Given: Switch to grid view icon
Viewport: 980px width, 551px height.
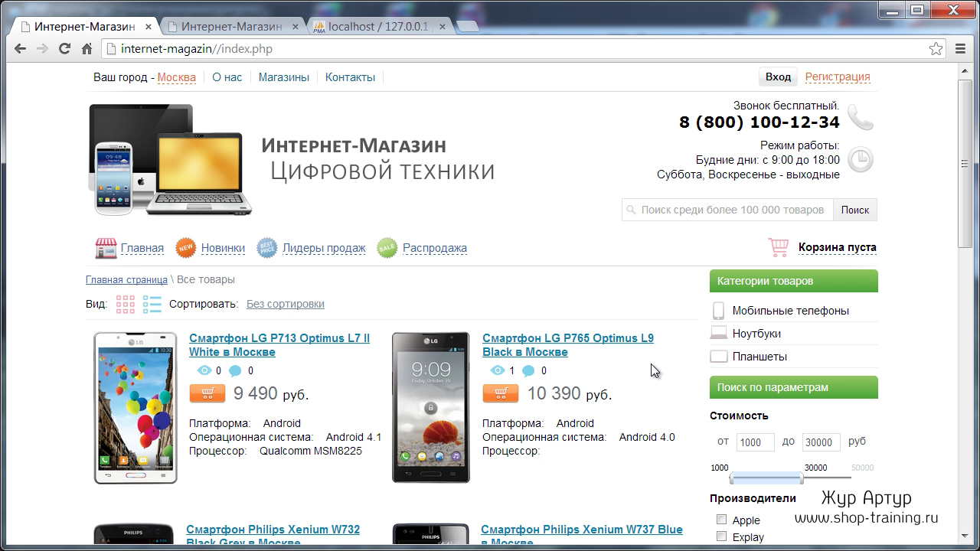Looking at the screenshot, I should (x=126, y=304).
